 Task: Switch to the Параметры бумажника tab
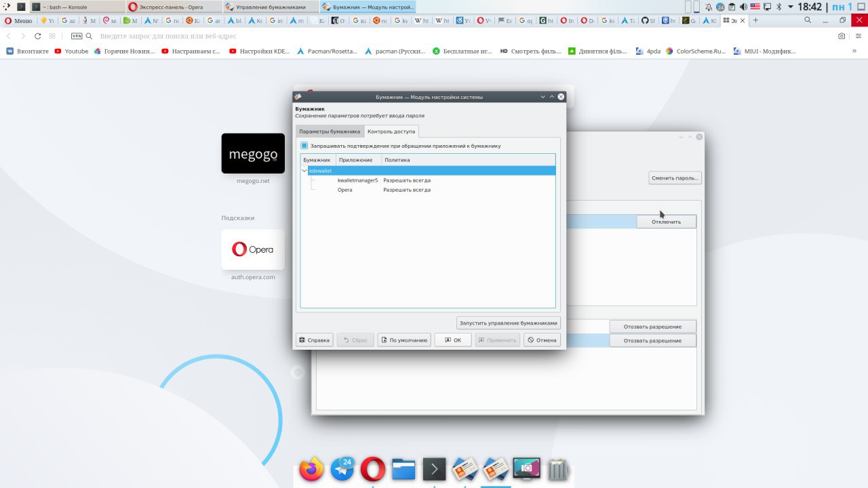tap(330, 131)
